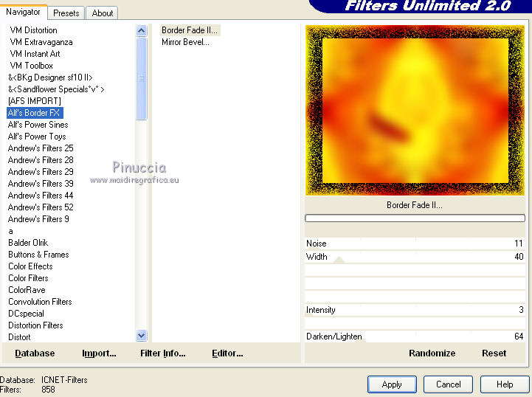The height and width of the screenshot is (397, 532).
Task: Select Andrew's Filters 29
Action: (41, 172)
